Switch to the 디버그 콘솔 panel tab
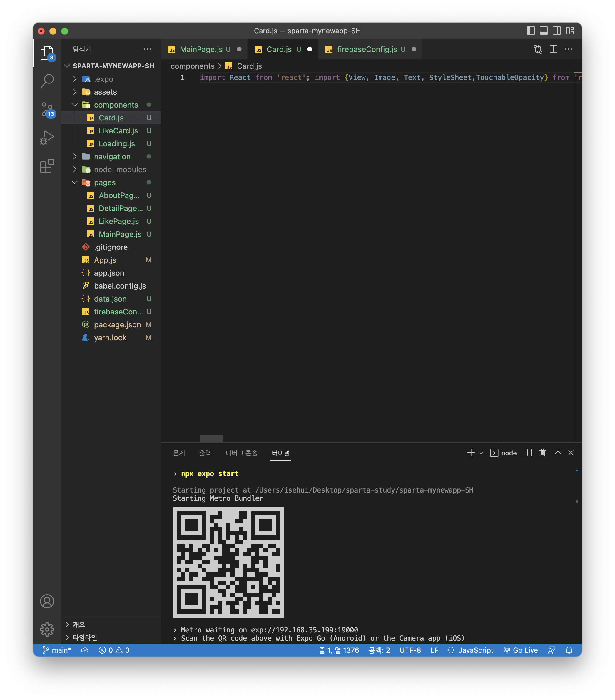The height and width of the screenshot is (700, 615). [x=241, y=453]
